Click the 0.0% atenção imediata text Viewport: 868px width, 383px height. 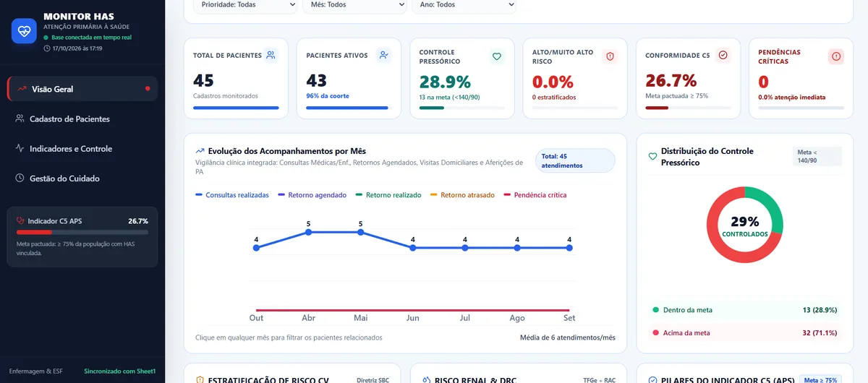pos(791,97)
